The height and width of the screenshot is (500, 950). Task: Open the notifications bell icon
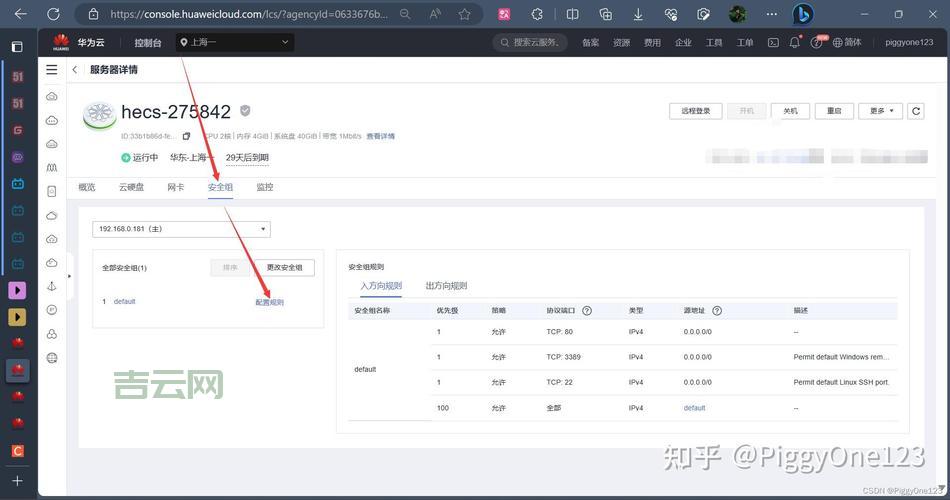(795, 42)
